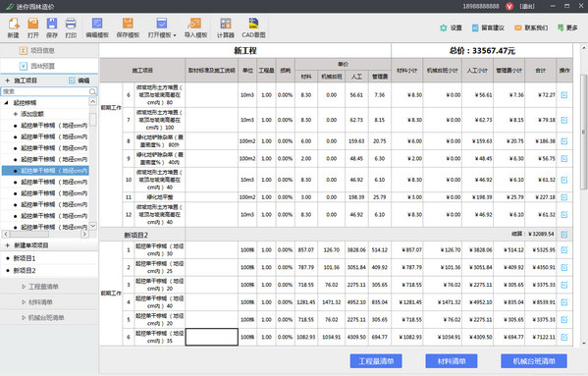The height and width of the screenshot is (376, 588).
Task: Select 新项目2 in the sidebar list
Action: 25,270
